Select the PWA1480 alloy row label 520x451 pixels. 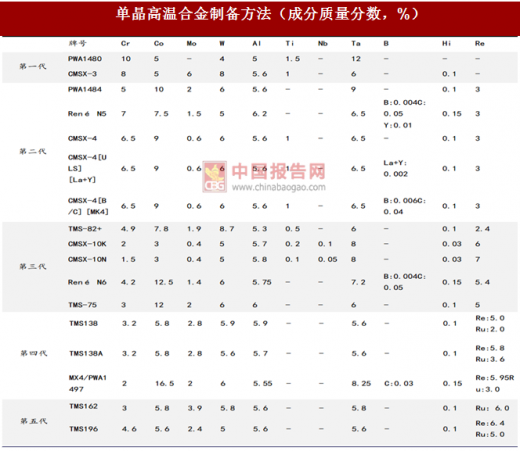tap(85, 59)
